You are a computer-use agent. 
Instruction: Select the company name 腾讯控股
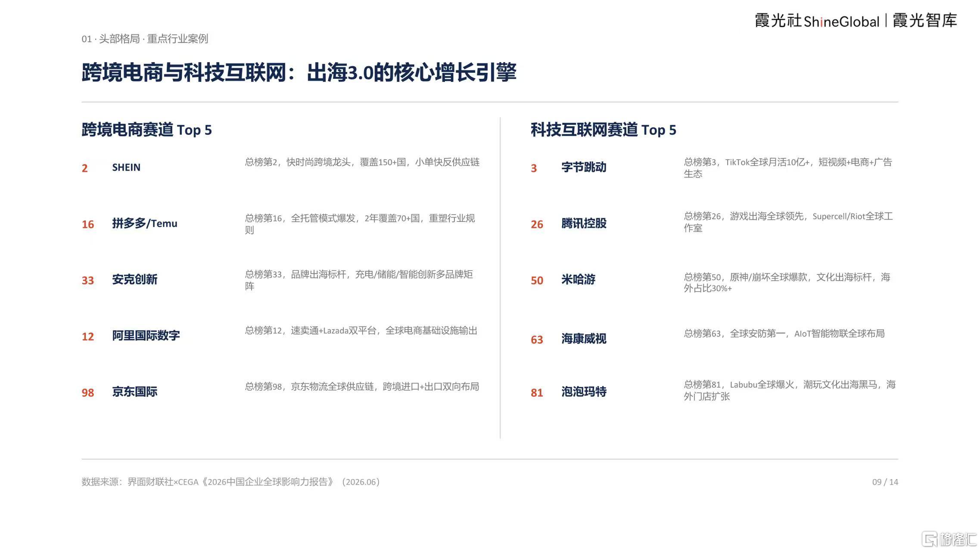[x=584, y=223]
